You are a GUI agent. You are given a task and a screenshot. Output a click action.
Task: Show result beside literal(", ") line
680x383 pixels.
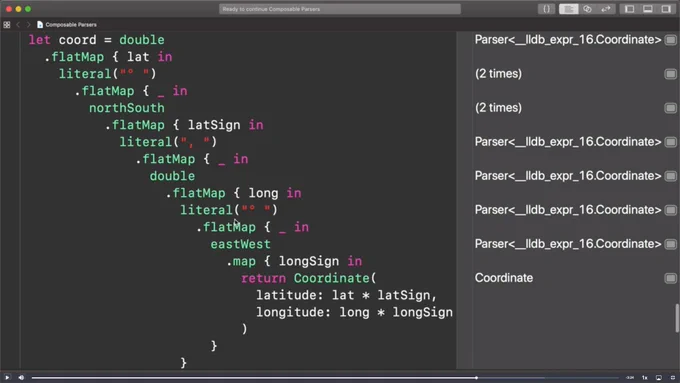pyautogui.click(x=670, y=142)
